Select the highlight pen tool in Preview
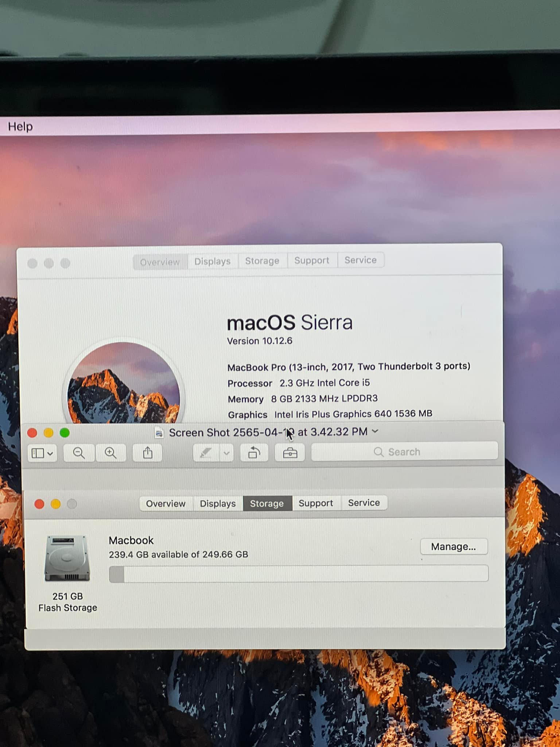Screen dimensions: 560x747 (x=206, y=453)
